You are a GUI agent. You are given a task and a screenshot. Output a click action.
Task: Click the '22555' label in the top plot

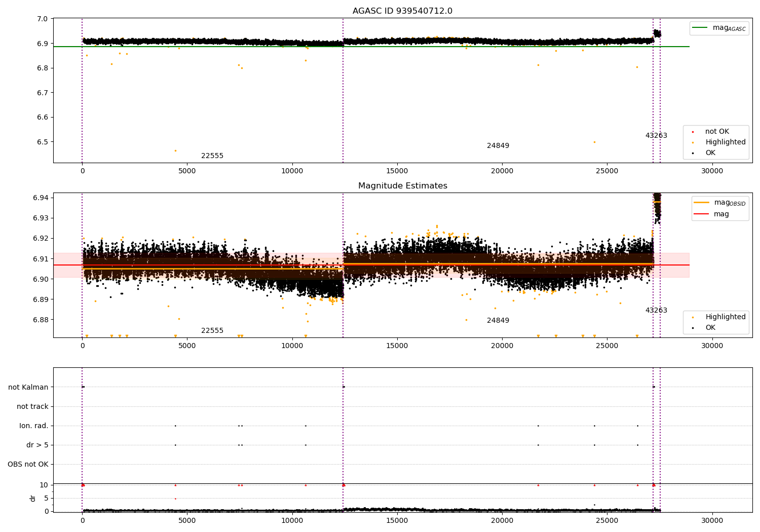(212, 156)
